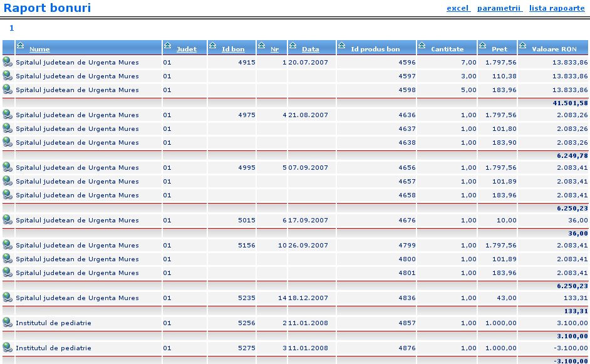The width and height of the screenshot is (590, 364).
Task: Click the Valoare RON column header text
Action: point(554,49)
